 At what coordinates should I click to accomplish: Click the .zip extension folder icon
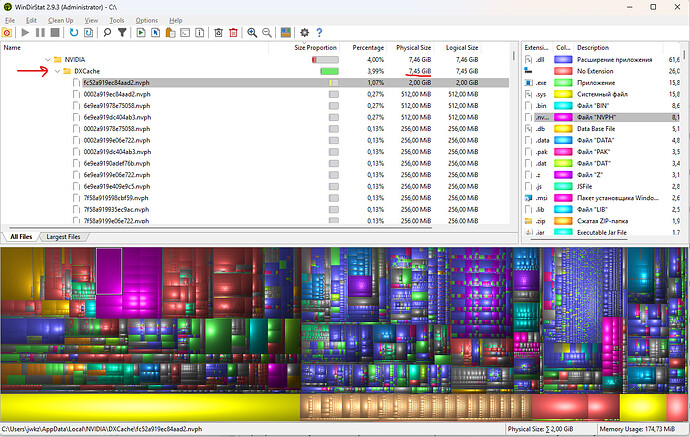point(529,221)
